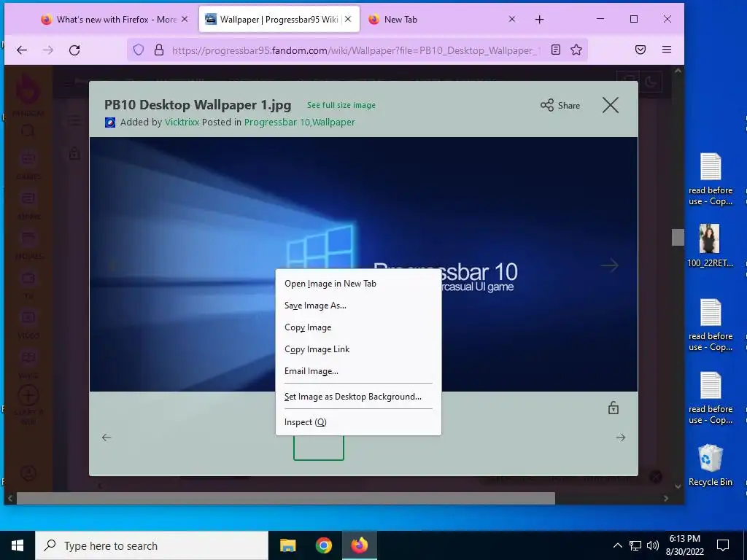
Task: Open the tracking protection shield icon
Action: (x=138, y=50)
